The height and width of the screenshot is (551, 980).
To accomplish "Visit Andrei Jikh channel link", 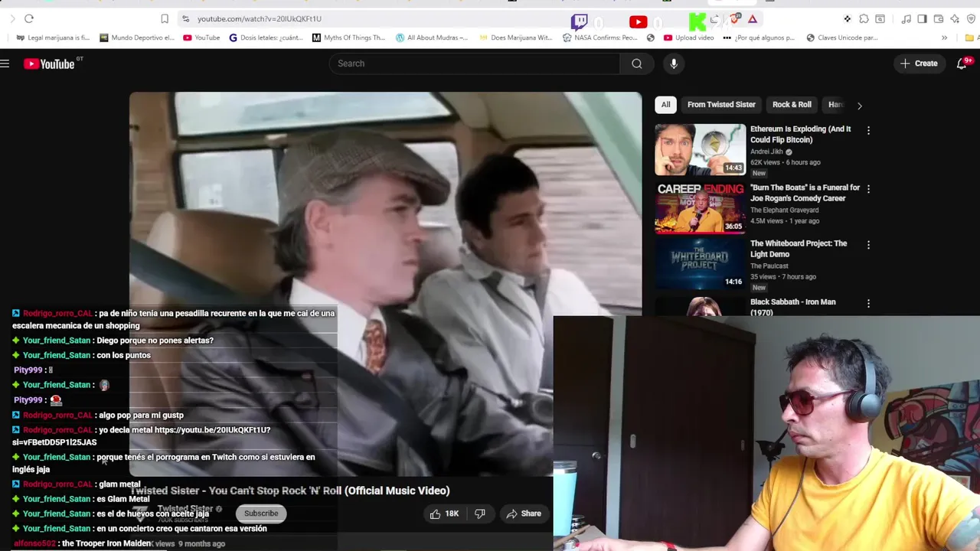I will [x=766, y=152].
